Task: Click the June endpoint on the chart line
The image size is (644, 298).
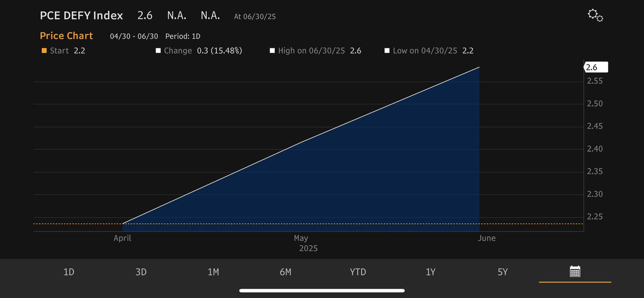Action: pos(479,68)
